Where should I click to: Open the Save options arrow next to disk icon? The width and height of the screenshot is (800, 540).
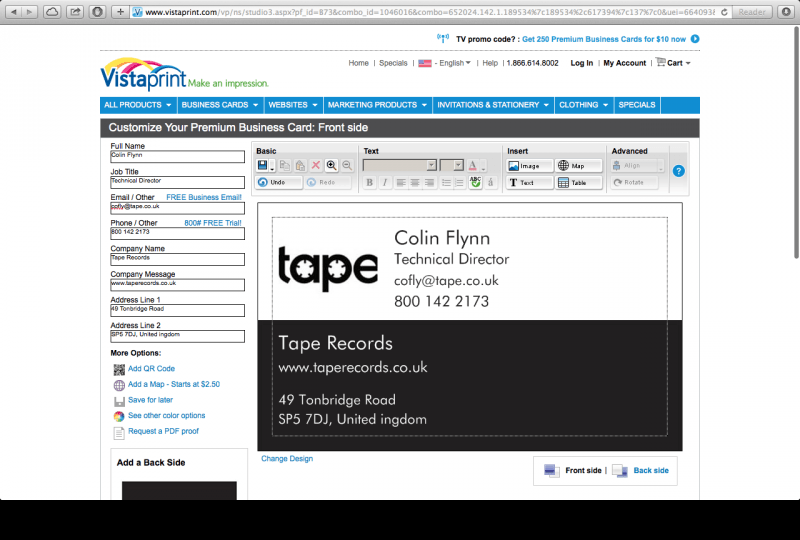(272, 166)
